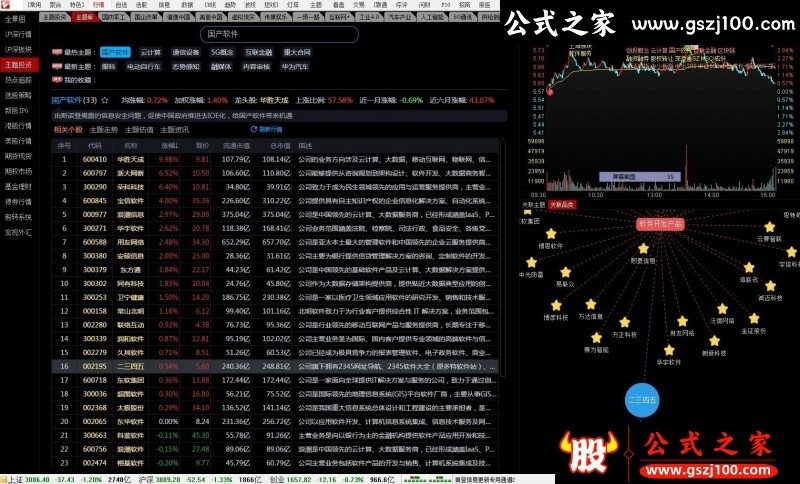The image size is (800, 484).
Task: Click the star node above 易联众
Action: [x=565, y=272]
